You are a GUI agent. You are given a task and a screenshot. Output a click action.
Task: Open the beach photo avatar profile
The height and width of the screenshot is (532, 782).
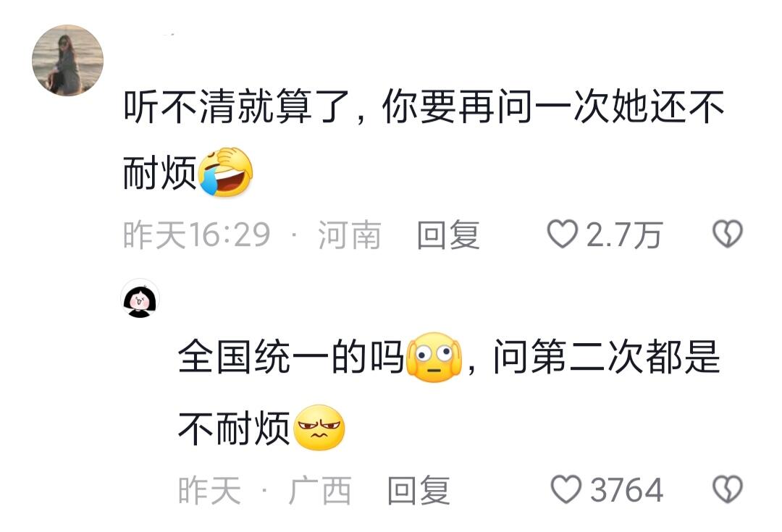click(x=68, y=60)
